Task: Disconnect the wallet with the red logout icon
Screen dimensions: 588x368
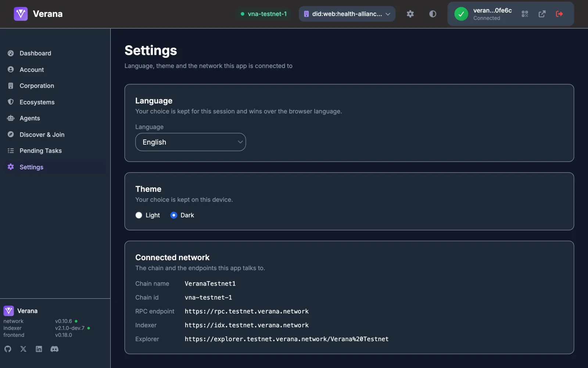Action: point(559,14)
